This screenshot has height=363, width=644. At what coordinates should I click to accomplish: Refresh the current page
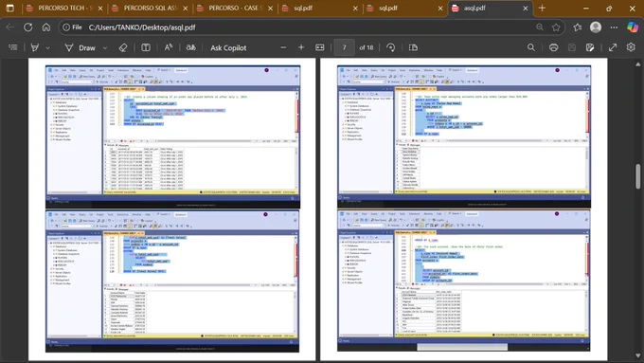pos(27,27)
